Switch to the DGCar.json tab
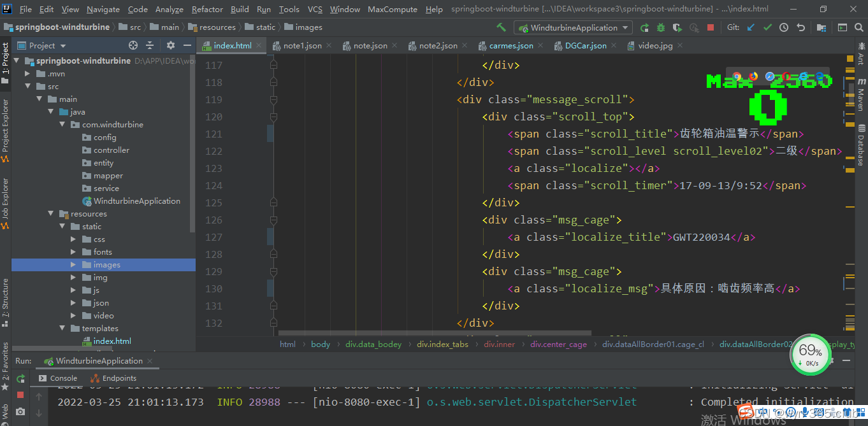Viewport: 868px width, 426px height. coord(586,46)
